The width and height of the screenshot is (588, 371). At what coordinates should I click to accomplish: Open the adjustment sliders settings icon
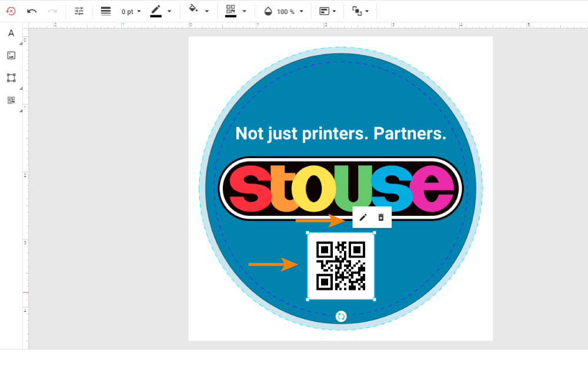(79, 11)
